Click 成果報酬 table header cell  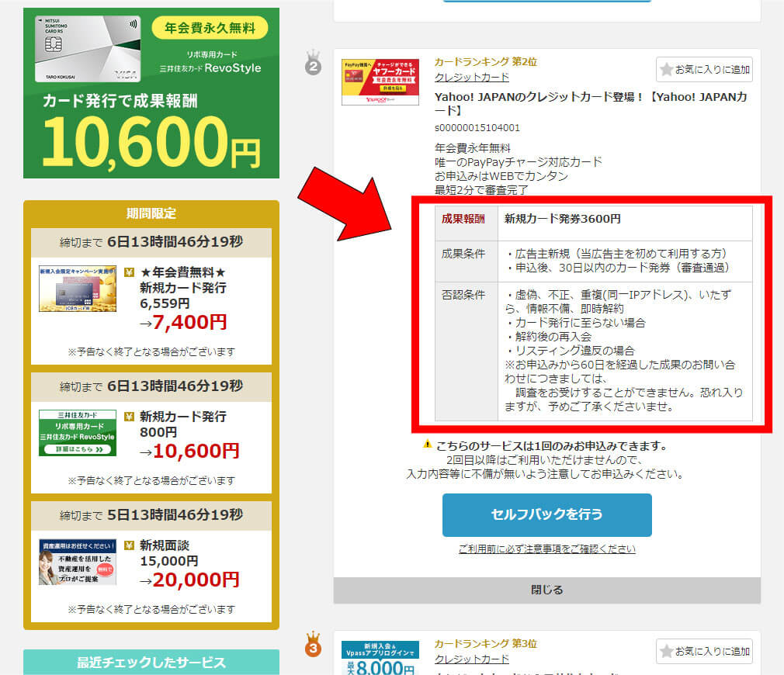(x=466, y=223)
